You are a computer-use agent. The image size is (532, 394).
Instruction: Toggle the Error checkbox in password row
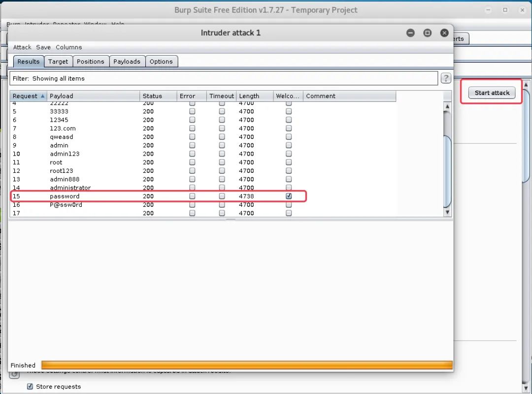193,196
